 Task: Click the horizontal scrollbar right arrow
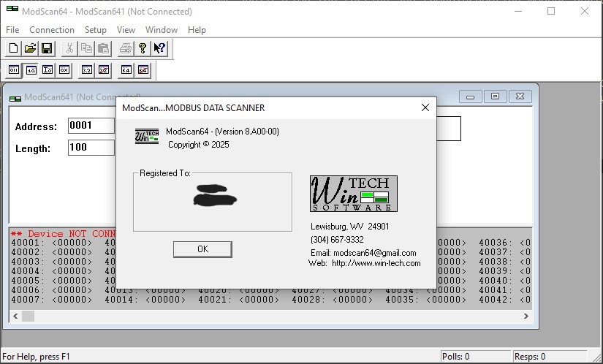coord(526,316)
